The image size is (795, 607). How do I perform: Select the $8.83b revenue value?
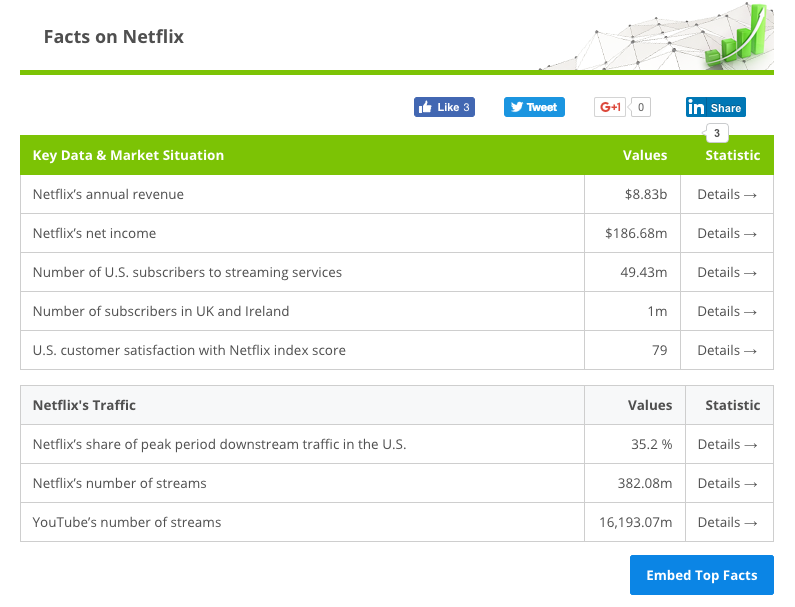click(x=645, y=194)
